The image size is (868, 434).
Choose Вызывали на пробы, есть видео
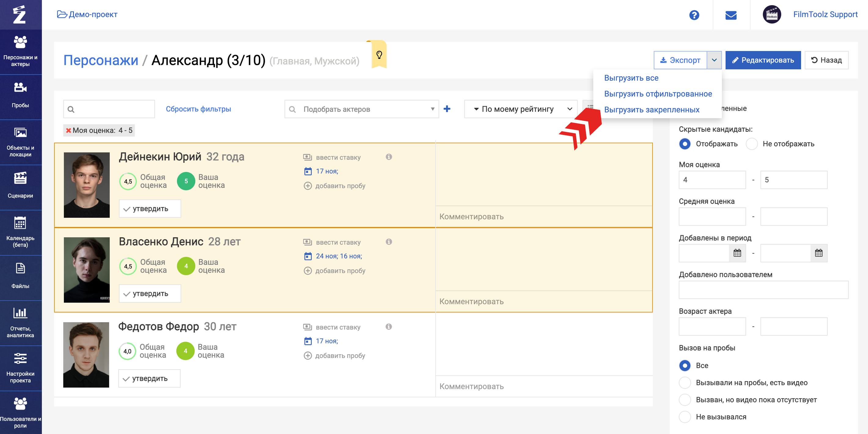tap(684, 382)
